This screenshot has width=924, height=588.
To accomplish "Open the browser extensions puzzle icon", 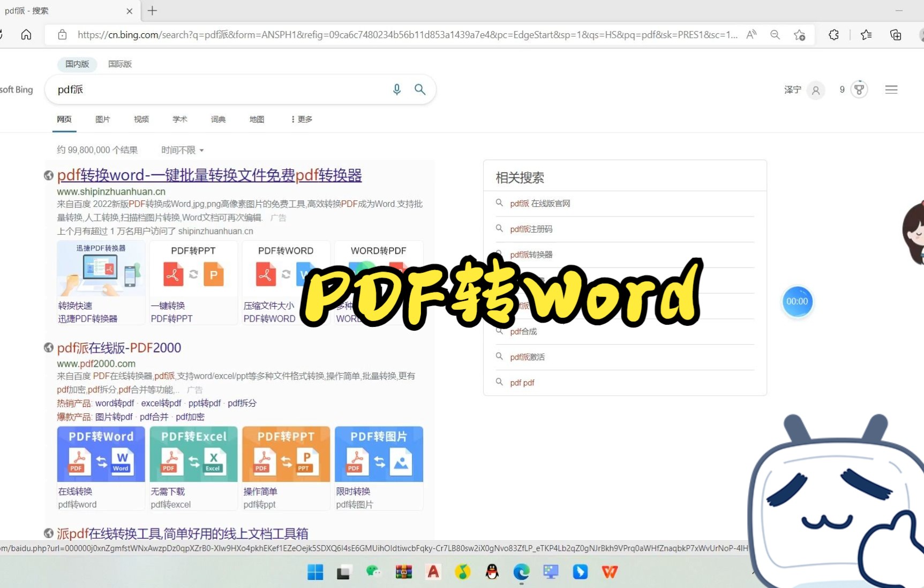I will 833,35.
